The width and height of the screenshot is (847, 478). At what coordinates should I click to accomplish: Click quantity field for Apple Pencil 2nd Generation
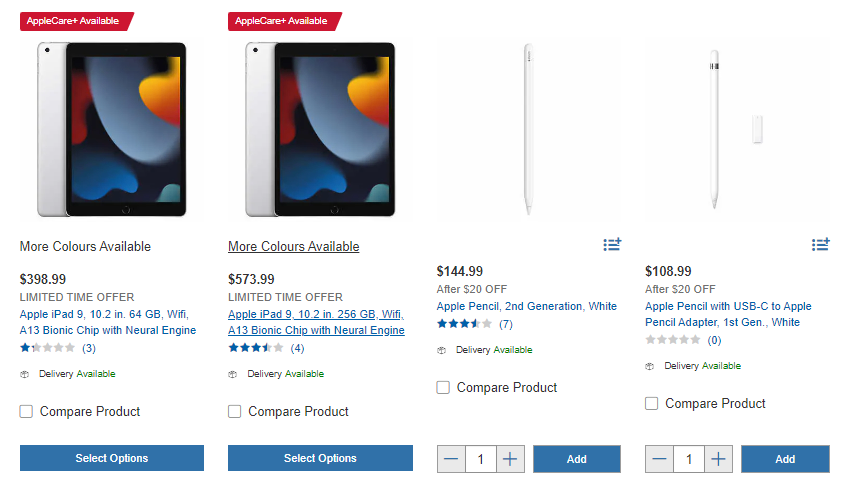[x=481, y=459]
